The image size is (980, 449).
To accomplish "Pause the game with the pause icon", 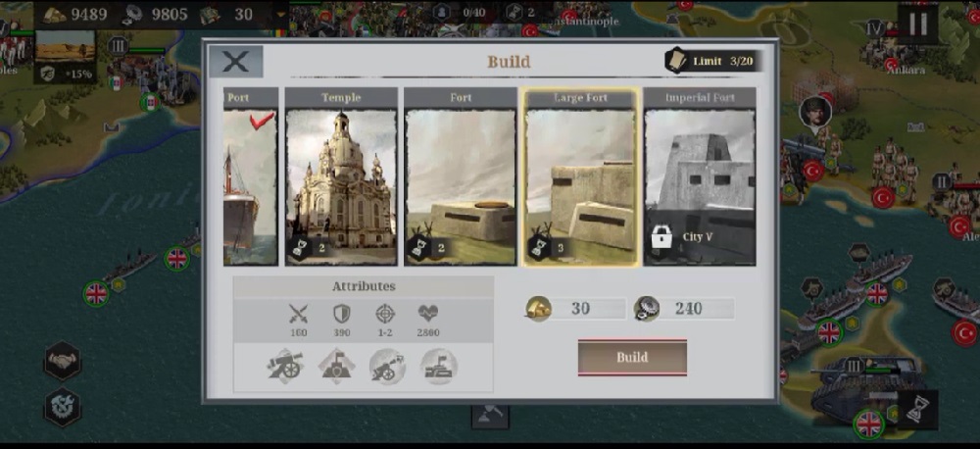I will [x=918, y=24].
